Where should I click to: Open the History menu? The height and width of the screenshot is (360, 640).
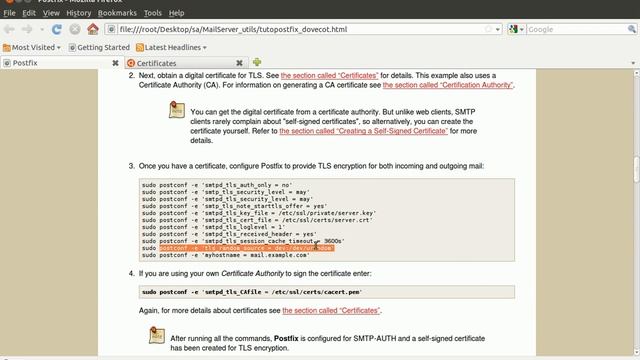(x=79, y=13)
